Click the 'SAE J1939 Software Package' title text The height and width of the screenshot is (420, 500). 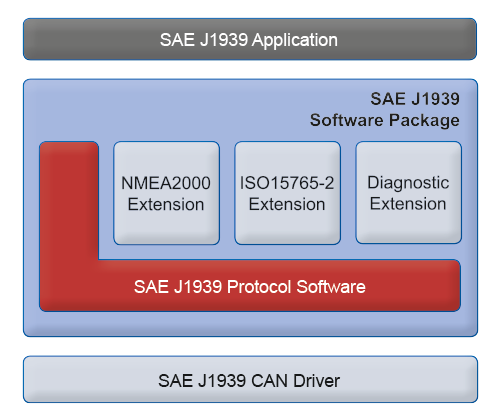pos(385,110)
